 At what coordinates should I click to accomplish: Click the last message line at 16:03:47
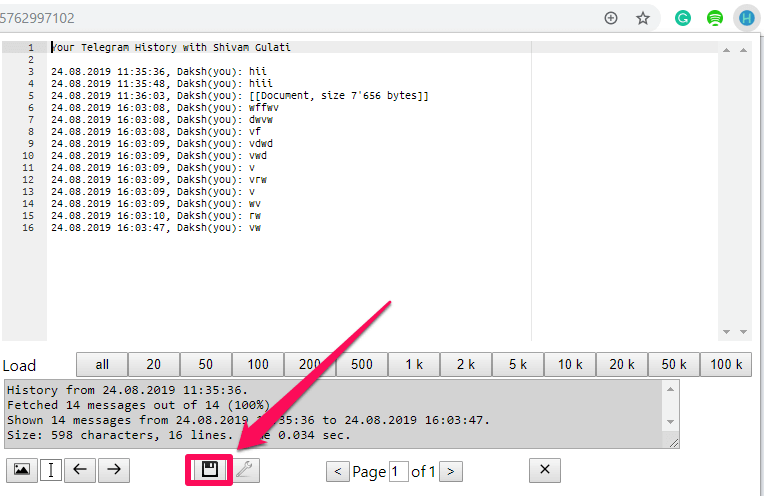[156, 228]
